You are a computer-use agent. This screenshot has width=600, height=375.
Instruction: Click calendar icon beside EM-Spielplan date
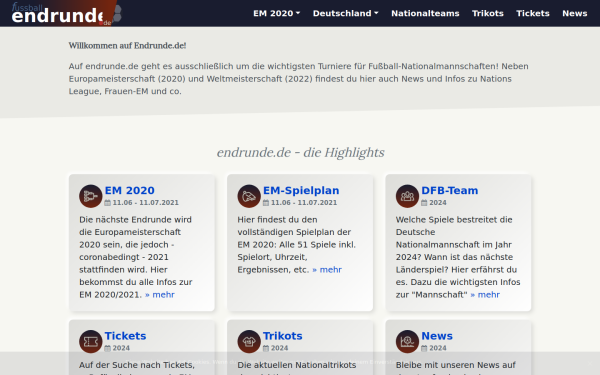(266, 203)
